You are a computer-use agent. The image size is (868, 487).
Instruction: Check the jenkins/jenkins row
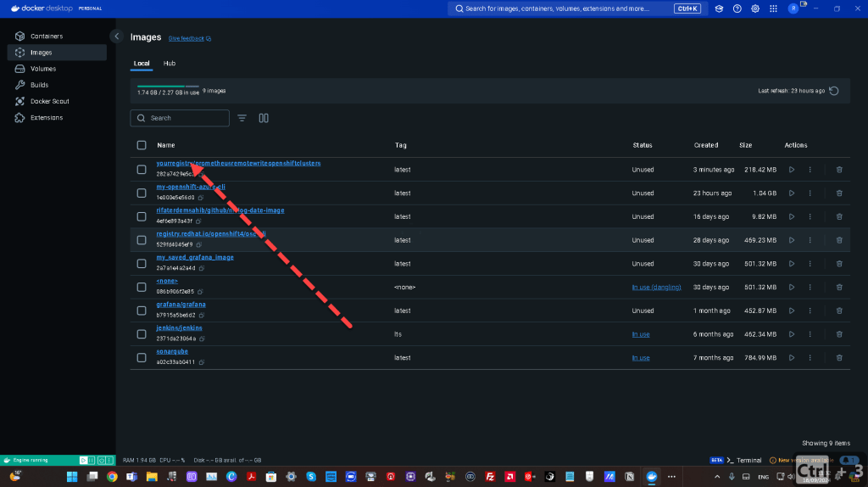(142, 334)
